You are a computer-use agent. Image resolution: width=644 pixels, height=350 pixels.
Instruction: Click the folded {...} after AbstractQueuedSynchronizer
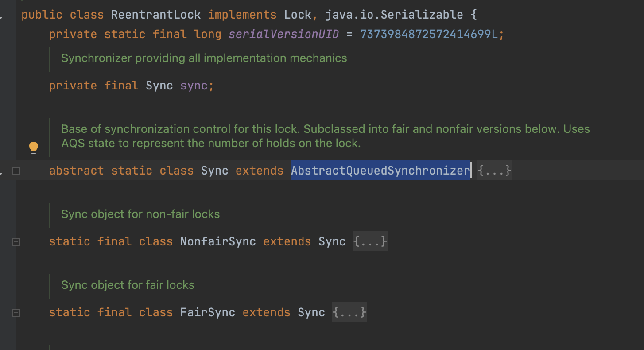point(494,171)
